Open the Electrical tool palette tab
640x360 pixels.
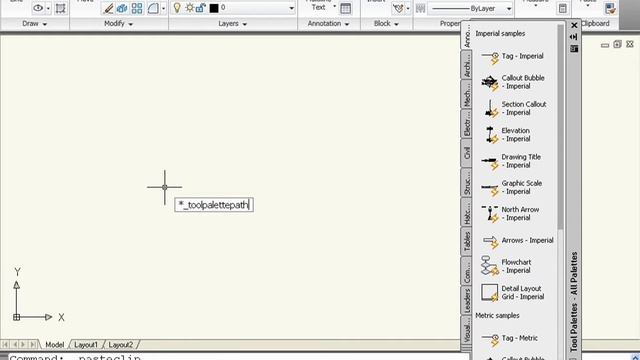click(x=467, y=124)
